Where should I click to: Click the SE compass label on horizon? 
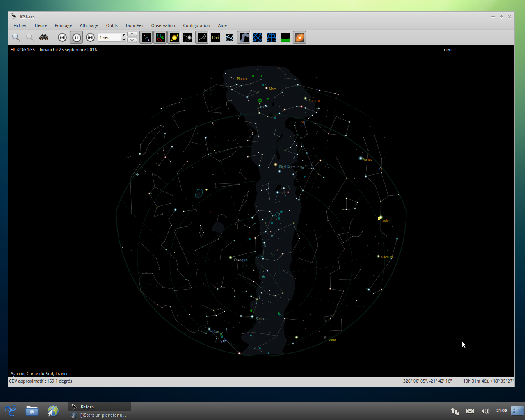[x=137, y=175]
